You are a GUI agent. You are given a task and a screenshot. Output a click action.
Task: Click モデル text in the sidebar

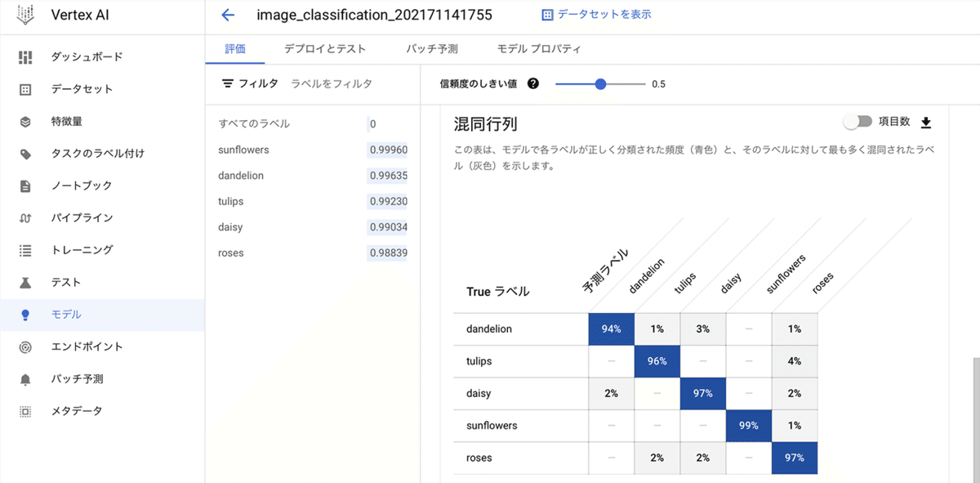[66, 315]
